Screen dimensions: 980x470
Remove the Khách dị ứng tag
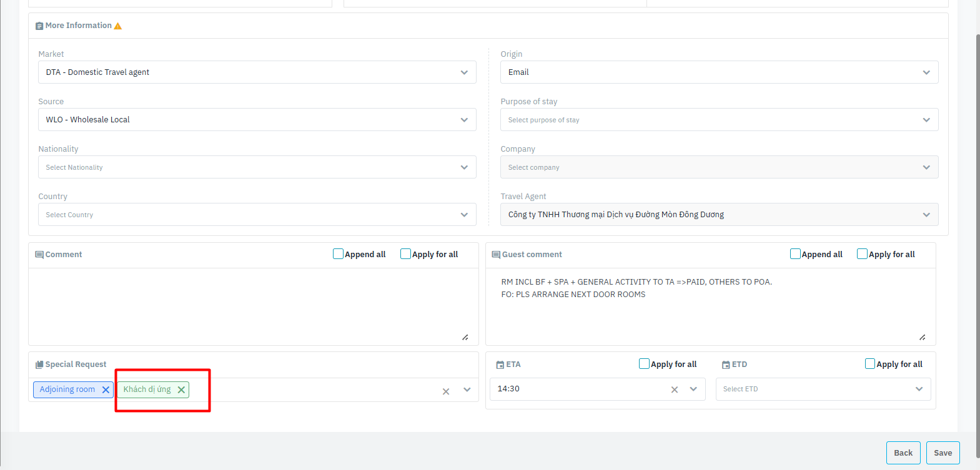(x=181, y=390)
